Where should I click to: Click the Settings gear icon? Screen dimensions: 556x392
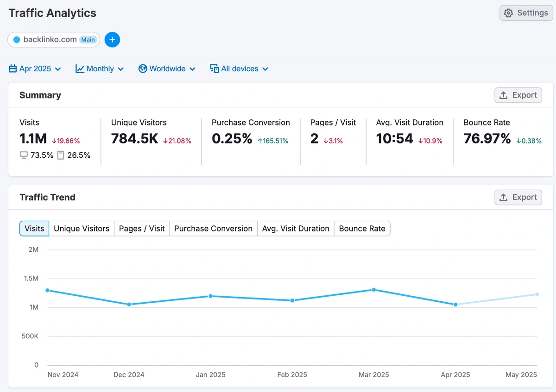[x=508, y=13]
